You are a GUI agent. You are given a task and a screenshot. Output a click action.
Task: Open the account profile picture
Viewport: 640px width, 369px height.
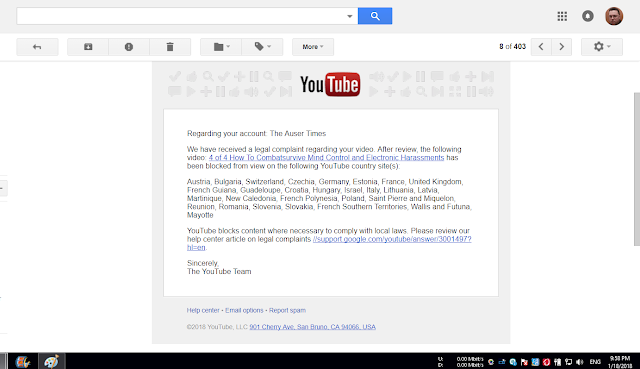(x=614, y=16)
